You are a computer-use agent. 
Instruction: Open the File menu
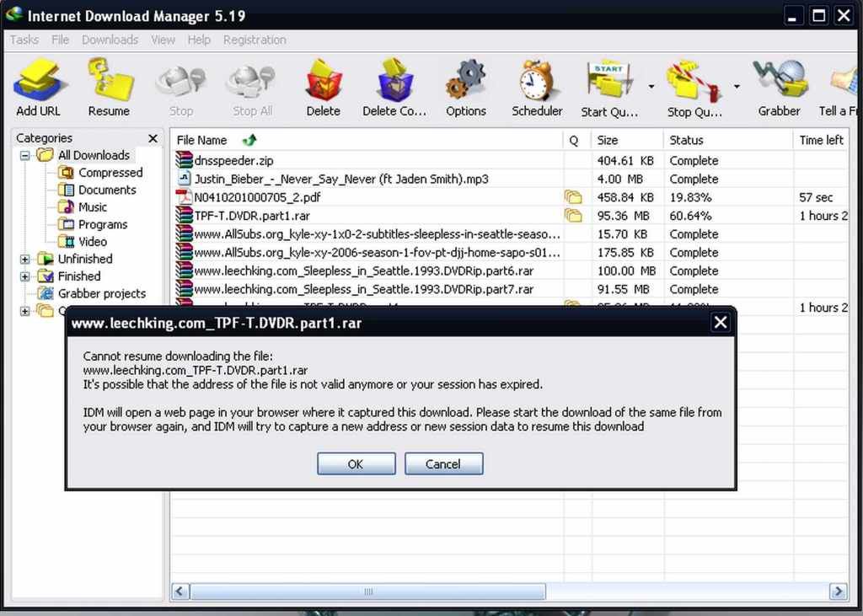pyautogui.click(x=60, y=40)
